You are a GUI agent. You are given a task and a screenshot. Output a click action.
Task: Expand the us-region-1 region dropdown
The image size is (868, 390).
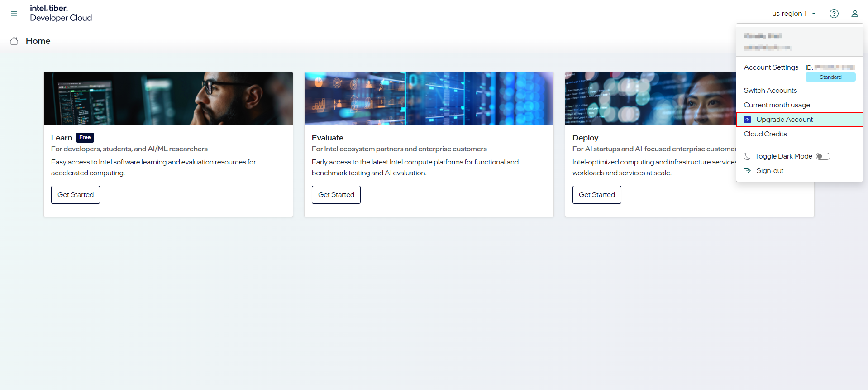[794, 14]
